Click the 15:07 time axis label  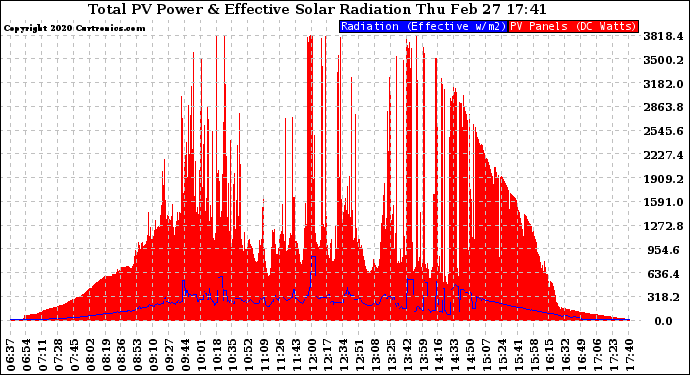point(487,355)
